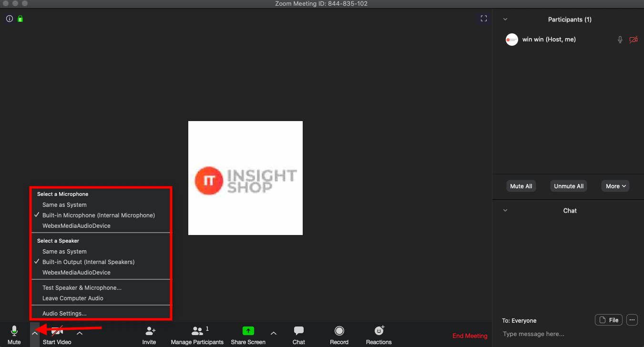Image resolution: width=644 pixels, height=347 pixels.
Task: Open the chat more options ellipsis
Action: click(x=632, y=320)
